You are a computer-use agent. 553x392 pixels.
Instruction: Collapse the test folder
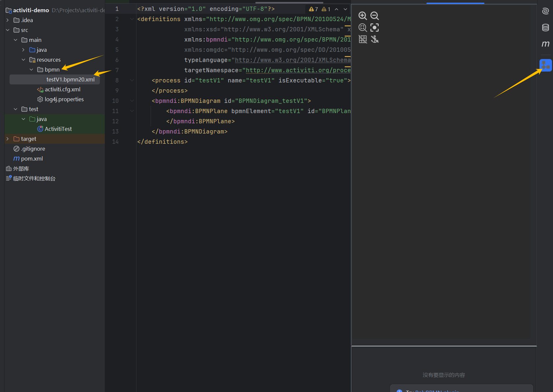15,109
